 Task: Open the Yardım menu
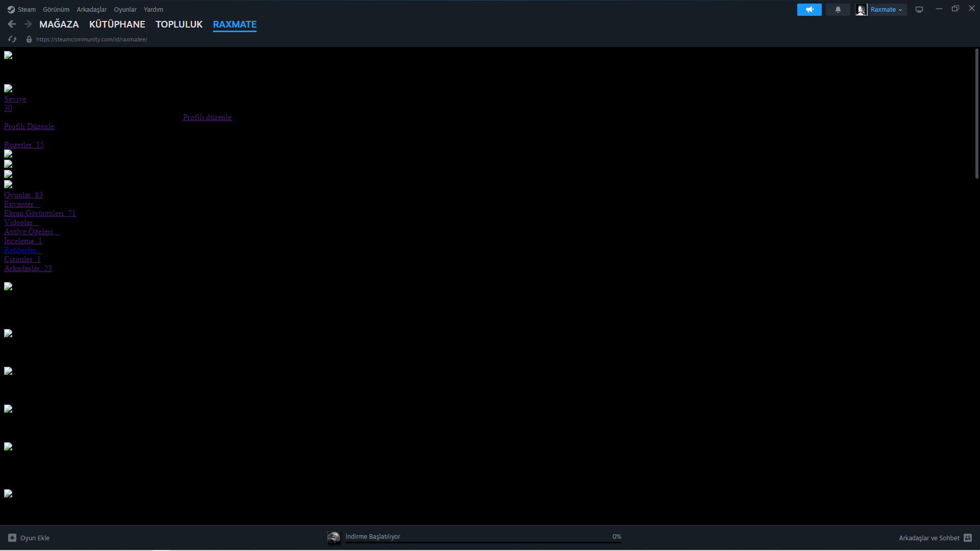[x=154, y=10]
